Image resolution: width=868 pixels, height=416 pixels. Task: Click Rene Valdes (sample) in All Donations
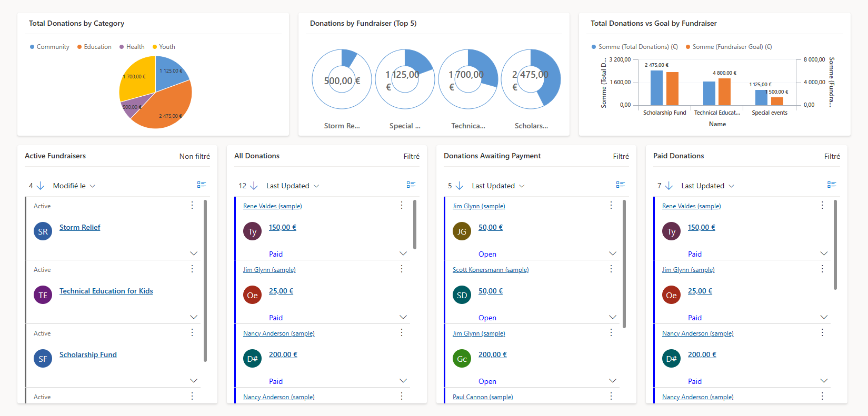tap(272, 206)
